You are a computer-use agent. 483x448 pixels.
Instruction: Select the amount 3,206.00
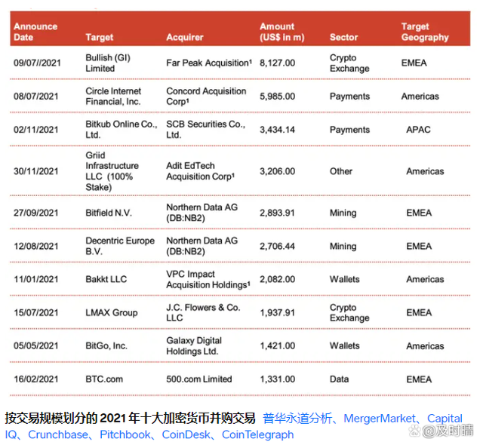(x=277, y=171)
